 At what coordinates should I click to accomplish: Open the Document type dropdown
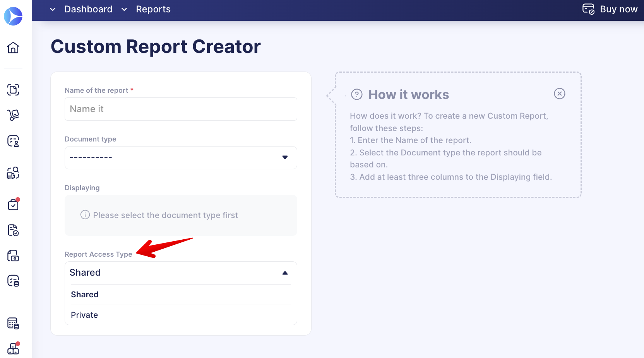click(x=181, y=158)
